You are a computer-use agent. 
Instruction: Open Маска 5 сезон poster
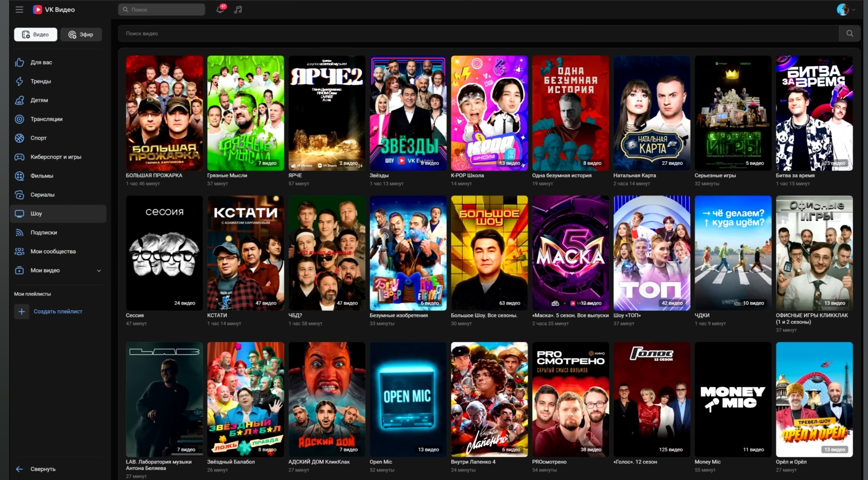570,253
